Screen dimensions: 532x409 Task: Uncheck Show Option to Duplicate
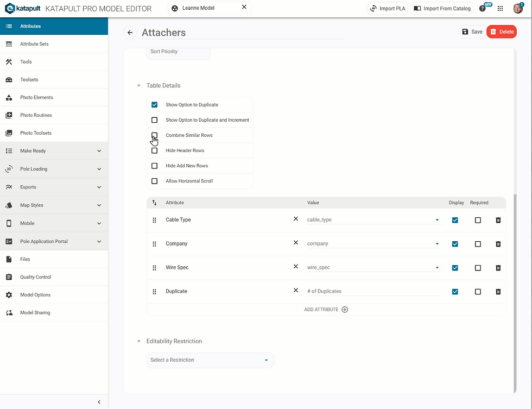(154, 105)
